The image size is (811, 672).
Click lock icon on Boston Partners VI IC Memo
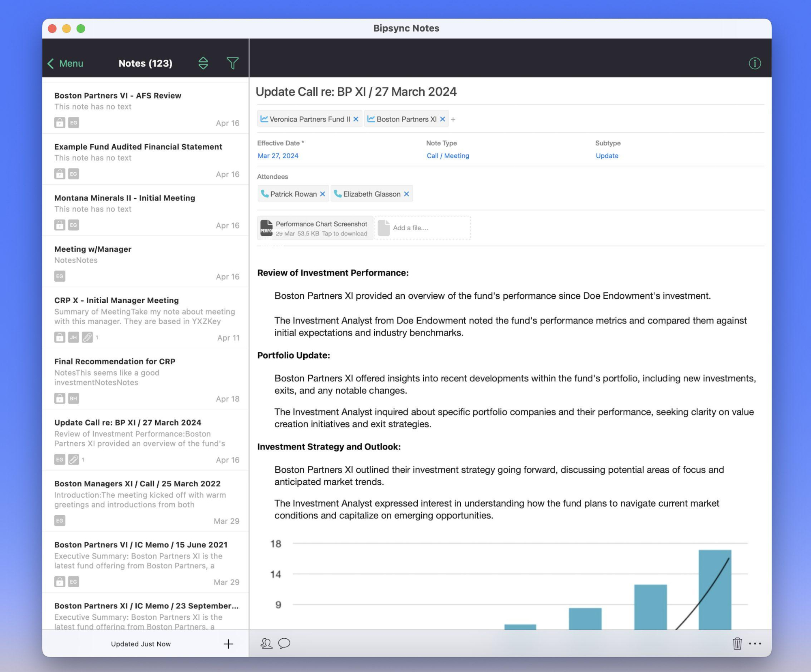point(60,582)
